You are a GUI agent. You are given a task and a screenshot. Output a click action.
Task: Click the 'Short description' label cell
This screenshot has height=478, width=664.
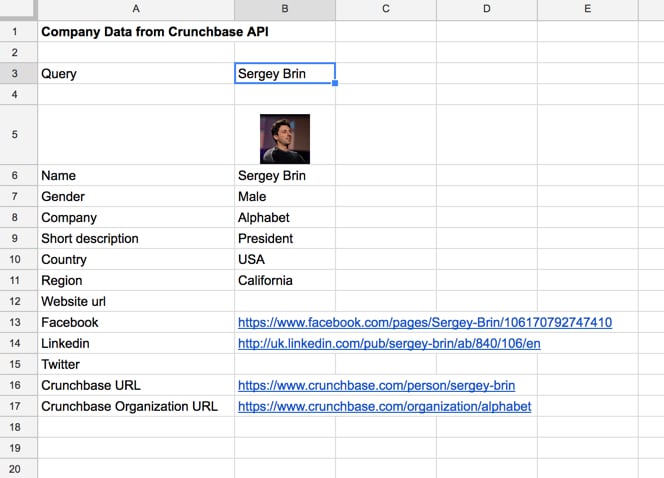pos(136,238)
